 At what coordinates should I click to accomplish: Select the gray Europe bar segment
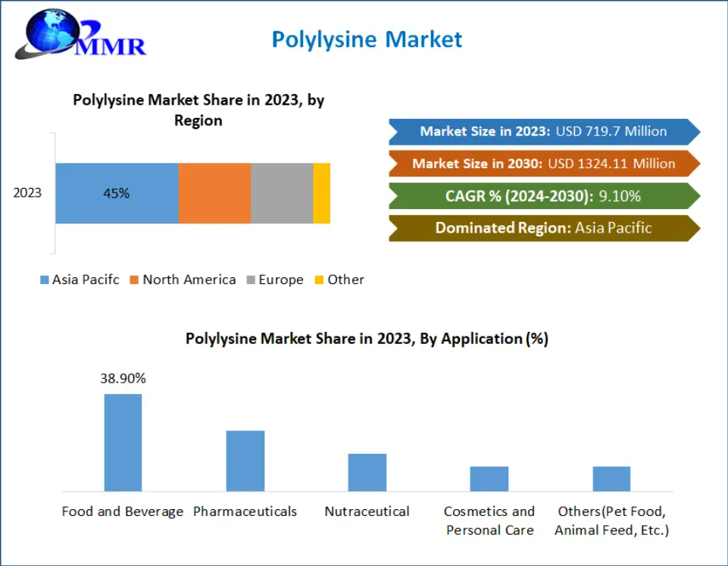(x=282, y=193)
